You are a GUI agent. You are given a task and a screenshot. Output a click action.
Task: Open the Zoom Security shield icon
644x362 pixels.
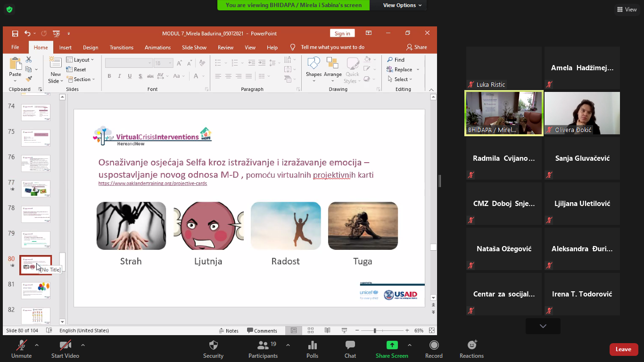pos(213,346)
